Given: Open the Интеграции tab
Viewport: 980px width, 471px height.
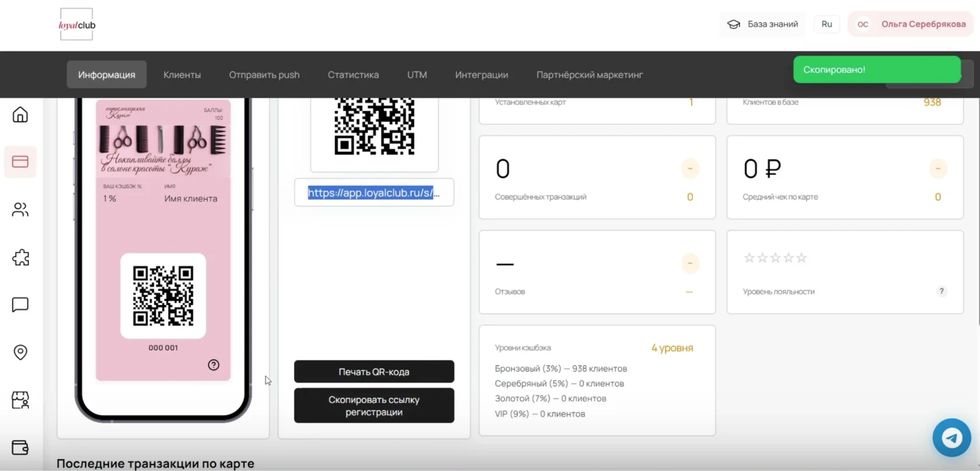Looking at the screenshot, I should (x=481, y=75).
